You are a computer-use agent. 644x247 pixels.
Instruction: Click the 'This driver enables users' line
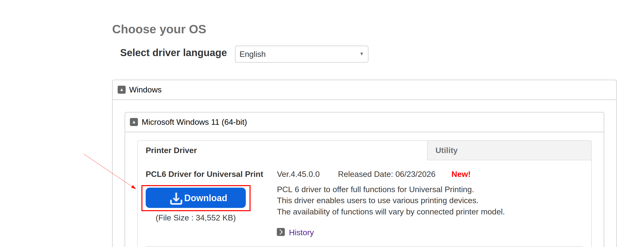tap(377, 200)
